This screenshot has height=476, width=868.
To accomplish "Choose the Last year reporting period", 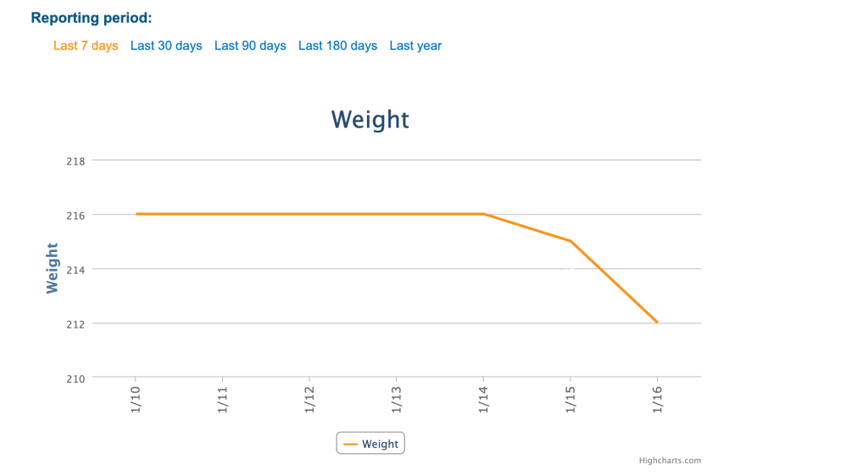I will point(415,46).
